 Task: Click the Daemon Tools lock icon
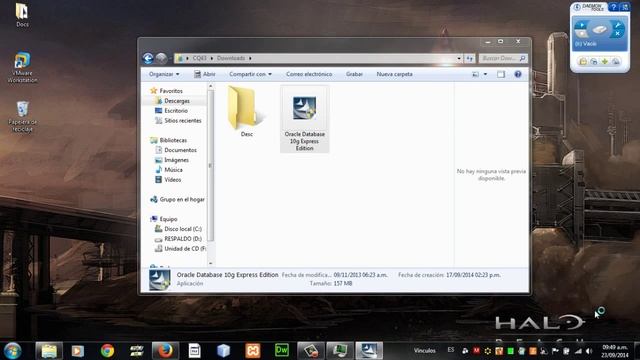click(x=583, y=62)
